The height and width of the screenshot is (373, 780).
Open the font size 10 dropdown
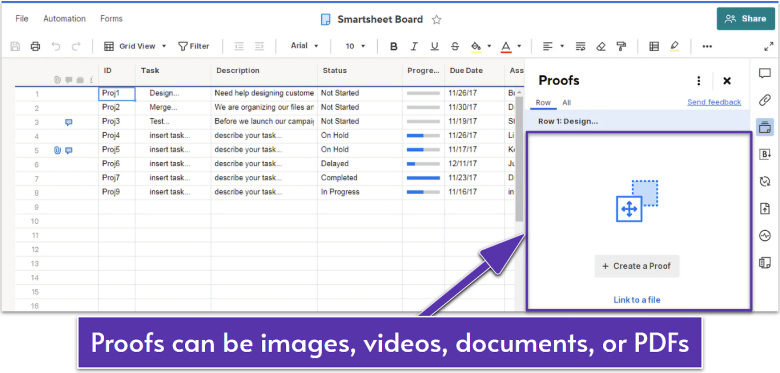pos(355,46)
